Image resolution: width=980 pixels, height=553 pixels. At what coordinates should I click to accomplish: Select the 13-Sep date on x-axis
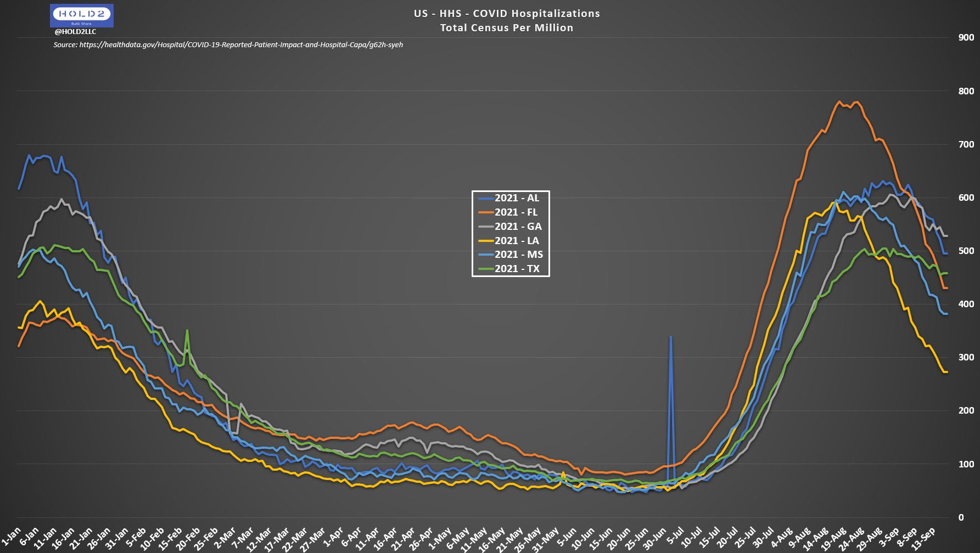(x=924, y=538)
